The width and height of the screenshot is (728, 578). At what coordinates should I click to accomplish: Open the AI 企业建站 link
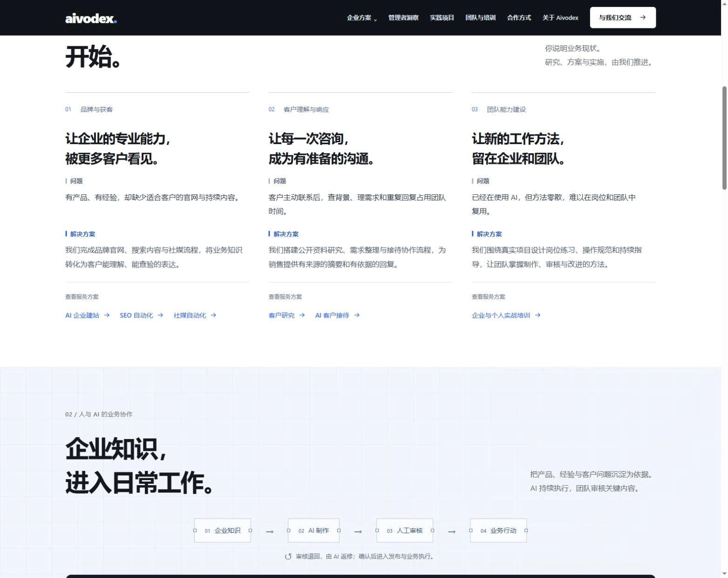point(88,316)
